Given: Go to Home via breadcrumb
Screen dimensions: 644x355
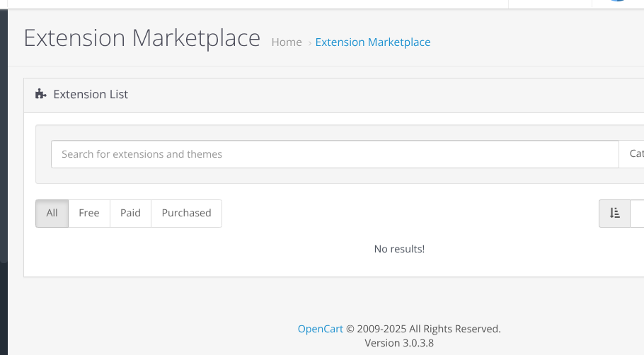Looking at the screenshot, I should point(287,42).
